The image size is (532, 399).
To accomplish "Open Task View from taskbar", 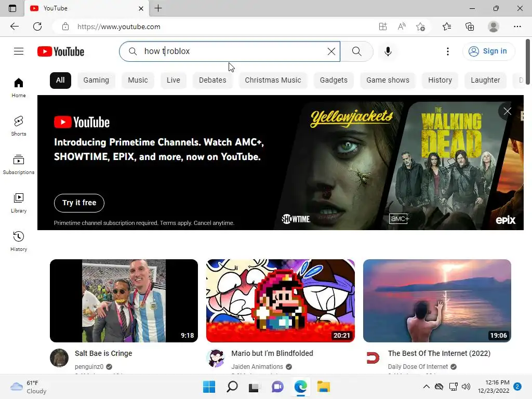I will 255,387.
